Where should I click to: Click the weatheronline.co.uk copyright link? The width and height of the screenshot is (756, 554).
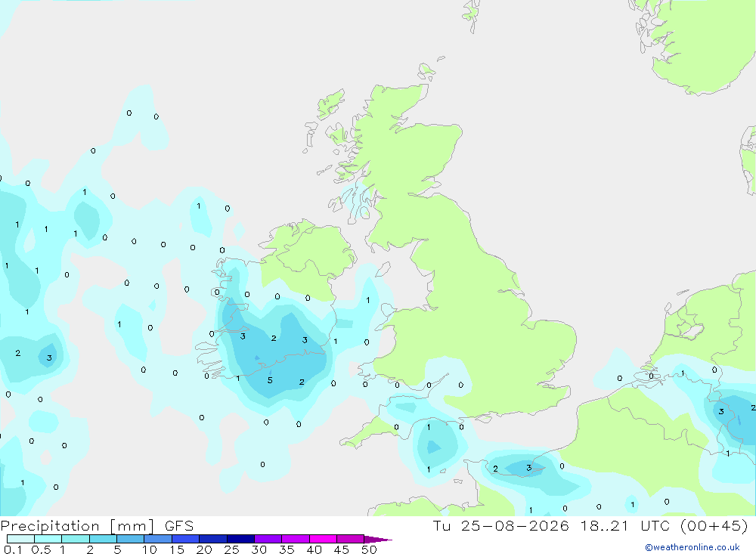point(692,547)
